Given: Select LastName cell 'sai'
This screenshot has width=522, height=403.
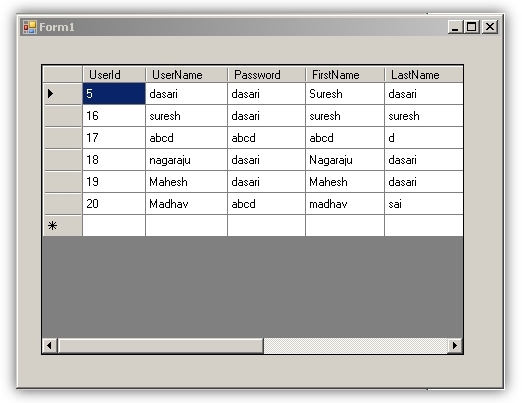Looking at the screenshot, I should tap(424, 204).
